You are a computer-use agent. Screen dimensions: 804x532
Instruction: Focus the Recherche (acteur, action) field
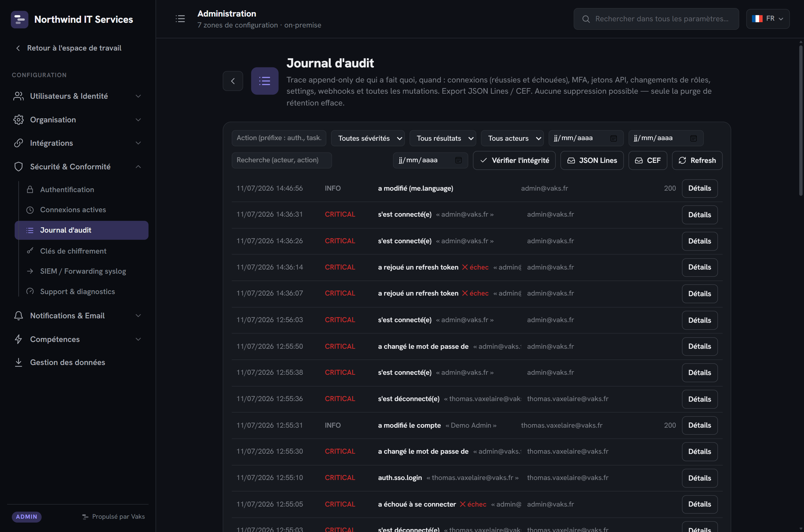[x=282, y=160]
